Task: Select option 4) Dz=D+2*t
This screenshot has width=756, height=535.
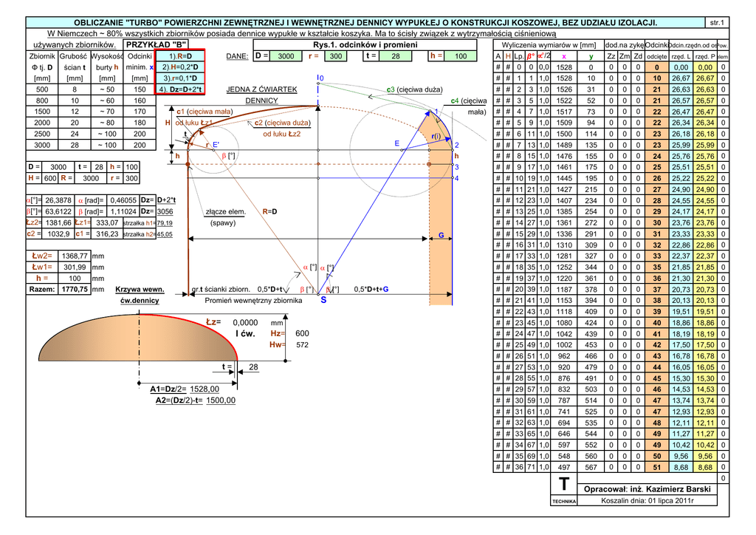Action: pyautogui.click(x=180, y=89)
